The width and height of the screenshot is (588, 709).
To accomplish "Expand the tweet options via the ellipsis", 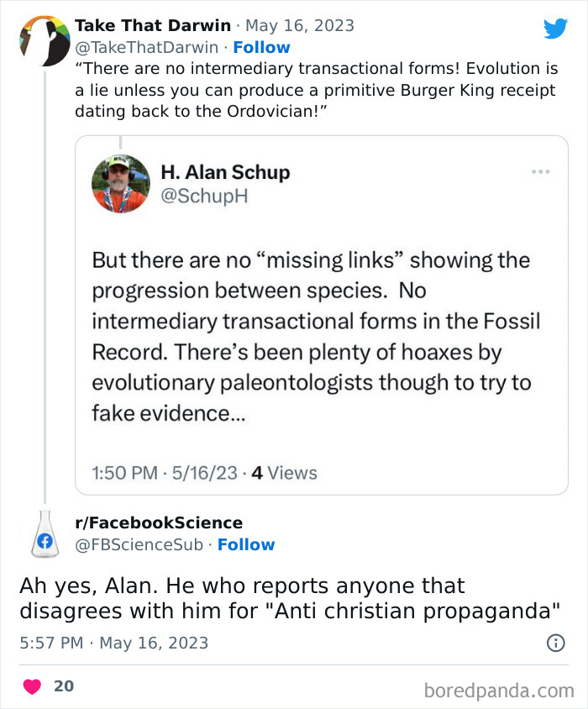I will (540, 170).
